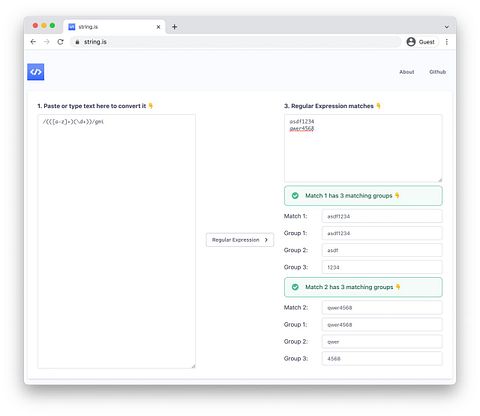Close the string.is tab
Viewport: 480px width, 416px height.
[158, 27]
